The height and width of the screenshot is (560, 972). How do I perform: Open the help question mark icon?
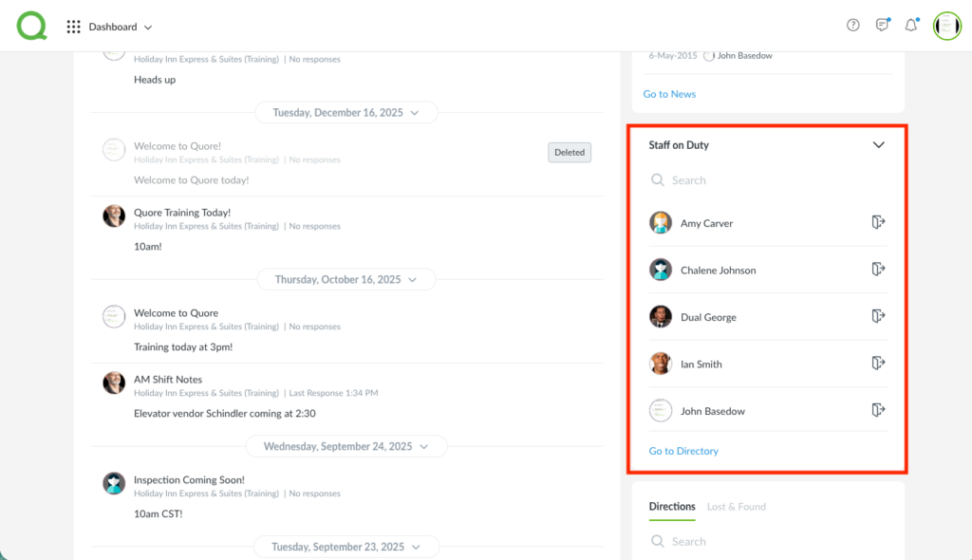(852, 26)
